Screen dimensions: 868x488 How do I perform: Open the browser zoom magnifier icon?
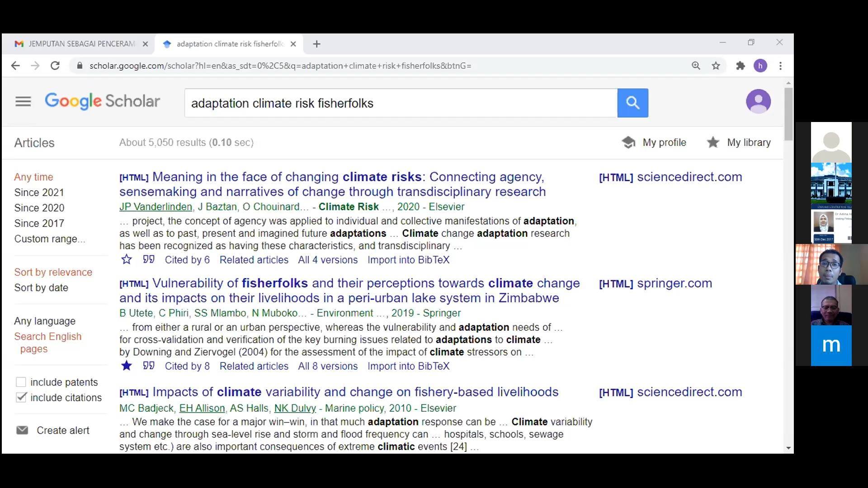pyautogui.click(x=696, y=66)
